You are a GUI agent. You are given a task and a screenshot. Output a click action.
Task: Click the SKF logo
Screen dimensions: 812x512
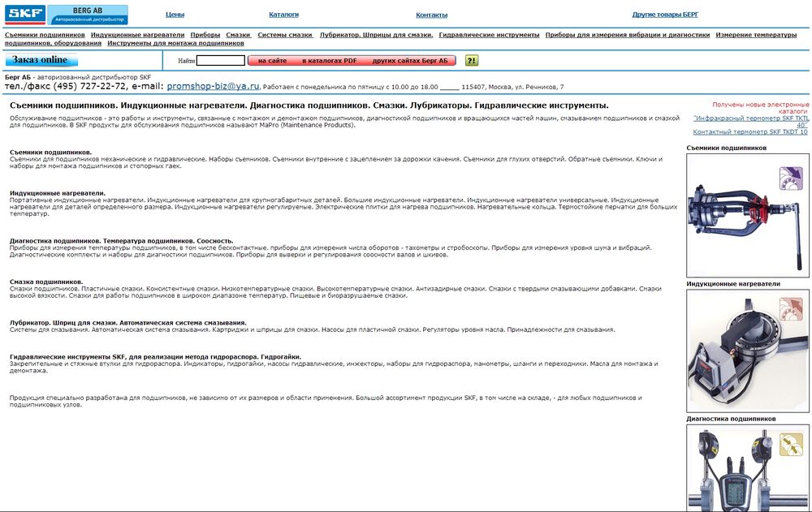tap(25, 15)
